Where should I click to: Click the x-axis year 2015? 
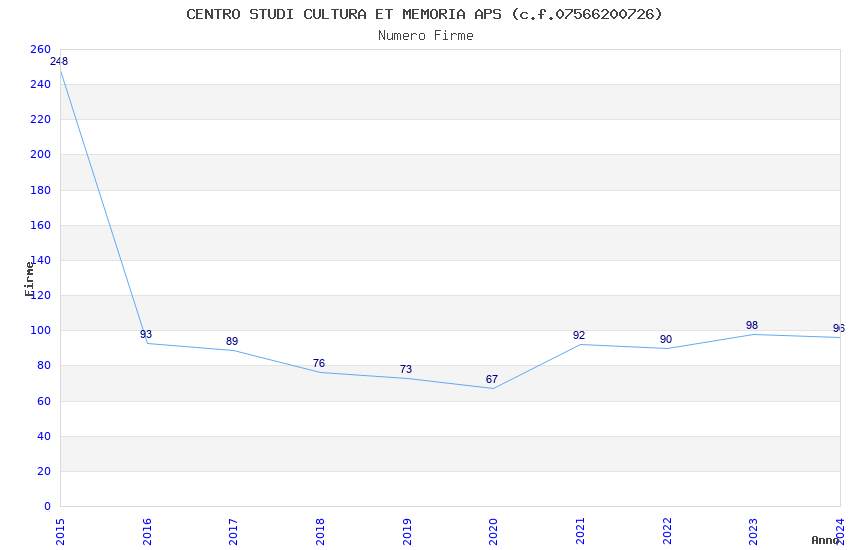point(60,532)
